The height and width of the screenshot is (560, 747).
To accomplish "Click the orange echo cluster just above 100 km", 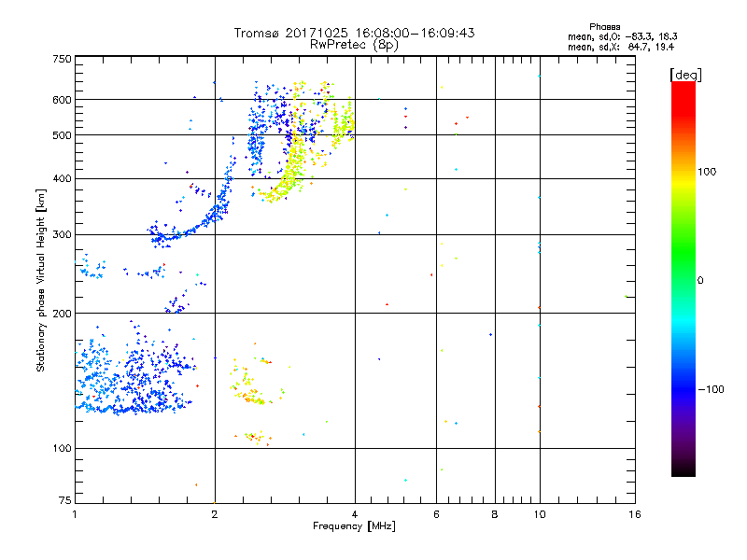I will [x=255, y=437].
